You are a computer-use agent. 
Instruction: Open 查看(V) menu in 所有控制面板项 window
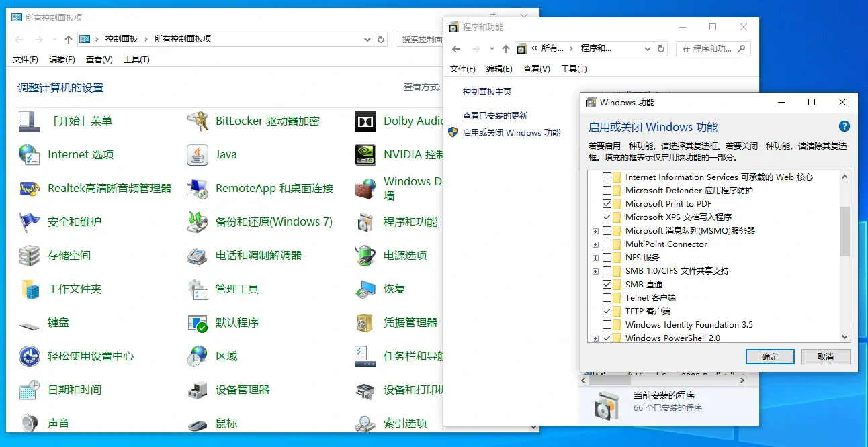(x=99, y=60)
